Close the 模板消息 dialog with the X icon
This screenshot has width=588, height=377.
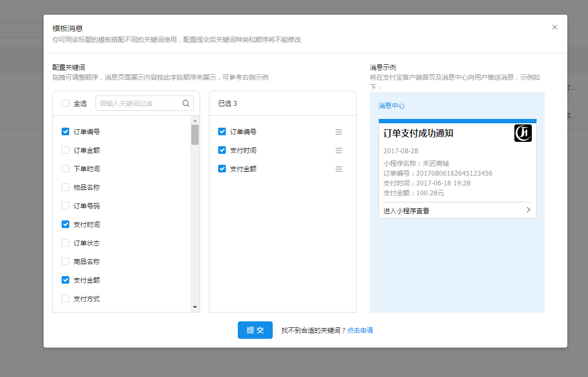click(555, 27)
